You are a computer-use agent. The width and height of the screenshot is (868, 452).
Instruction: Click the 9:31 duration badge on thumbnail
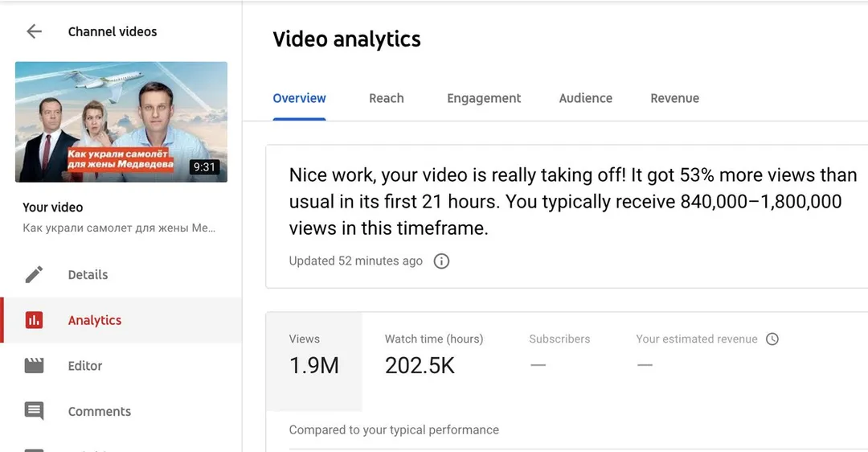(x=204, y=166)
